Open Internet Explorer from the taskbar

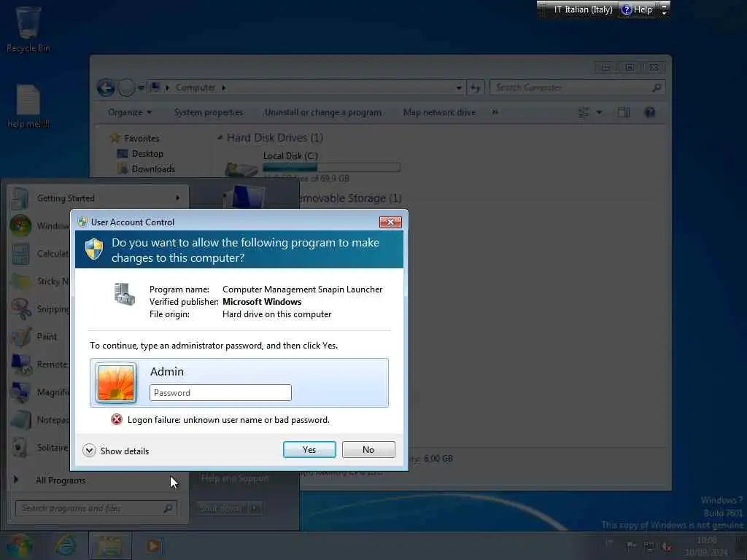[66, 545]
